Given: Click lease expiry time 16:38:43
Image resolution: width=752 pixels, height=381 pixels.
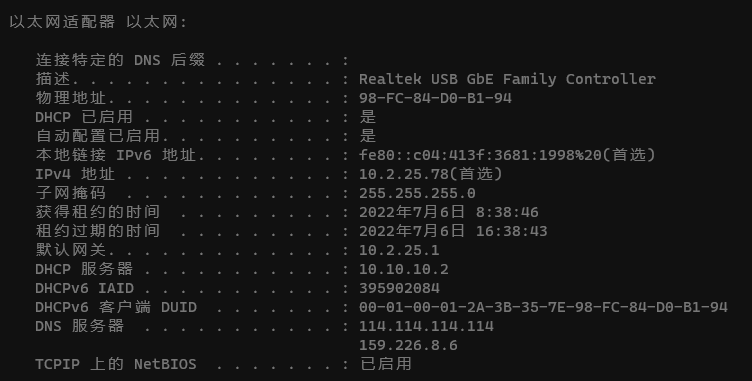Looking at the screenshot, I should click(x=511, y=231).
